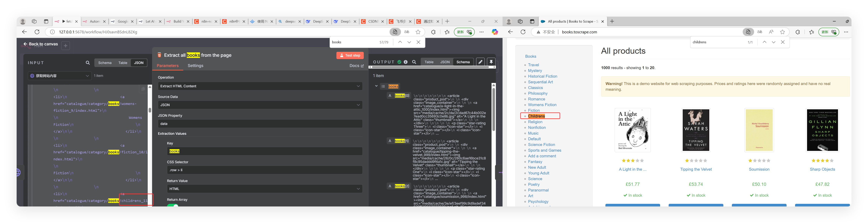Open the Operation dropdown
Viewport: 868px width, 223px height.
pyautogui.click(x=260, y=86)
